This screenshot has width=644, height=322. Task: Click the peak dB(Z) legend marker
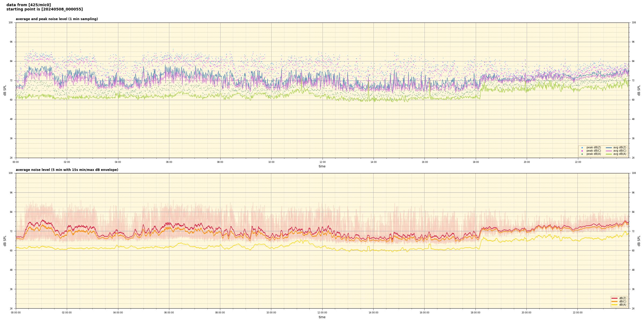coord(582,148)
